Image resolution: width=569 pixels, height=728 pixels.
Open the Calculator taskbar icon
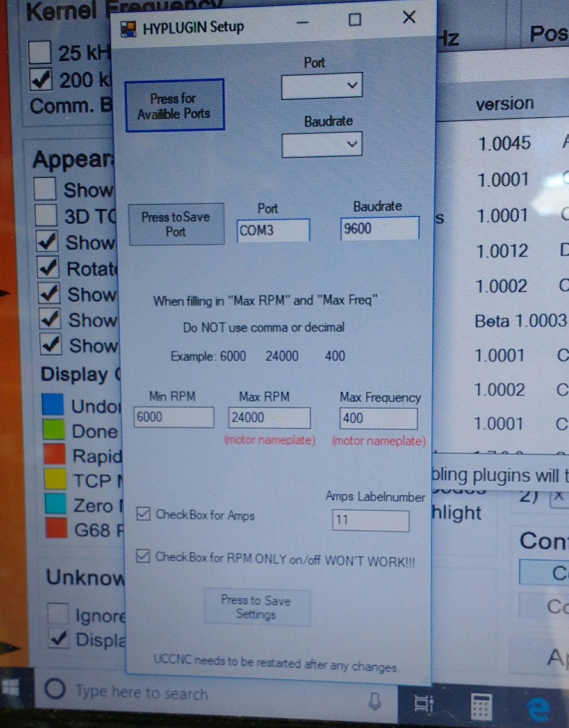(x=481, y=706)
